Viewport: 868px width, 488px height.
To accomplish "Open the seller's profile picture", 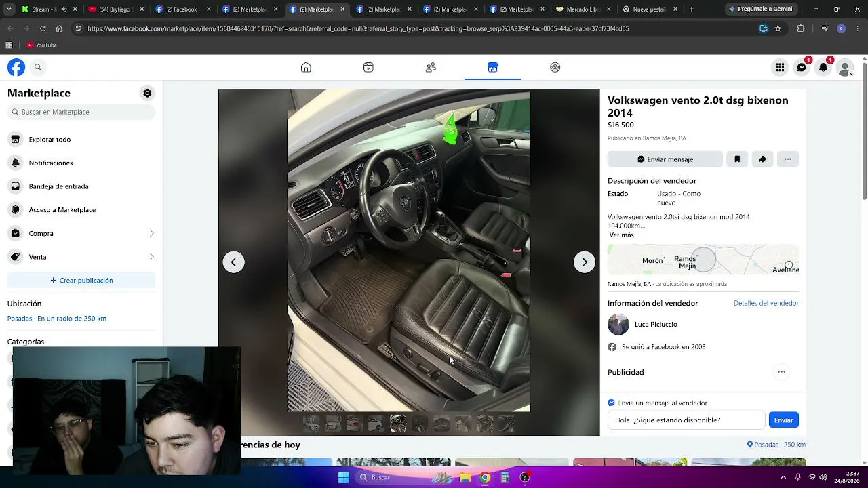I will click(x=618, y=325).
